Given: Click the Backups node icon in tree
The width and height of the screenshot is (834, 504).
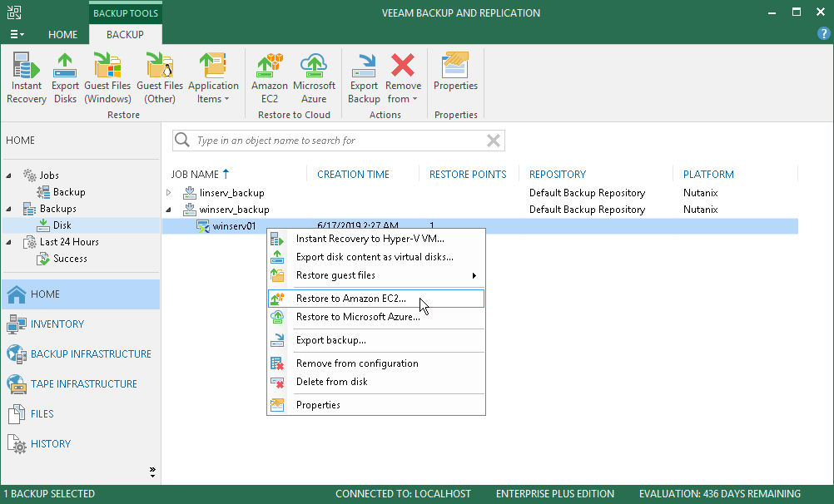Looking at the screenshot, I should point(30,209).
